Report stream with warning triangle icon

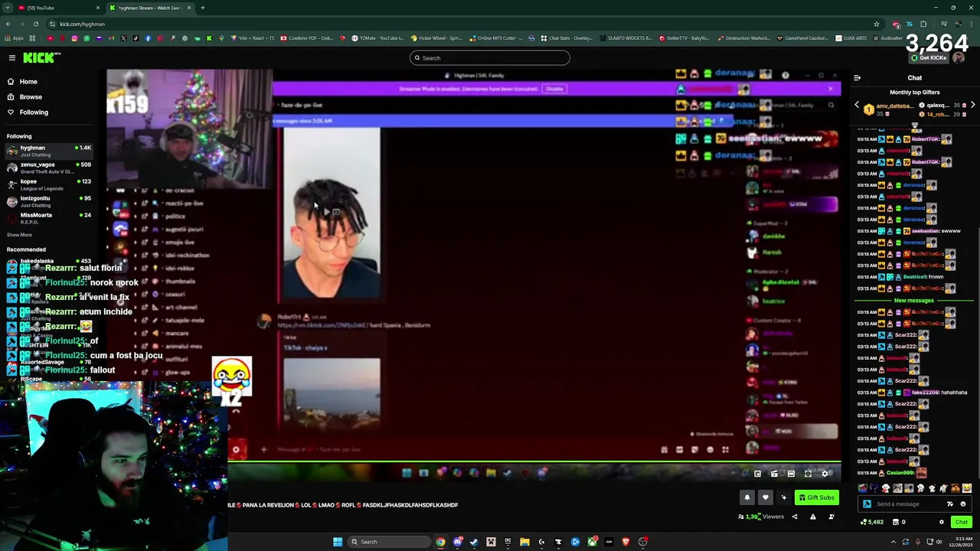point(813,517)
